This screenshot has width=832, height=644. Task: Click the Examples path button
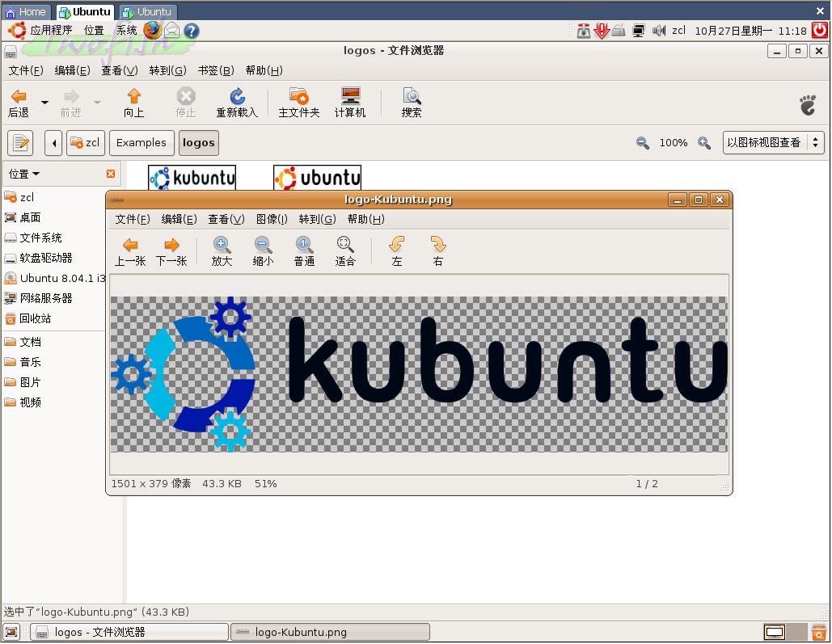point(141,143)
